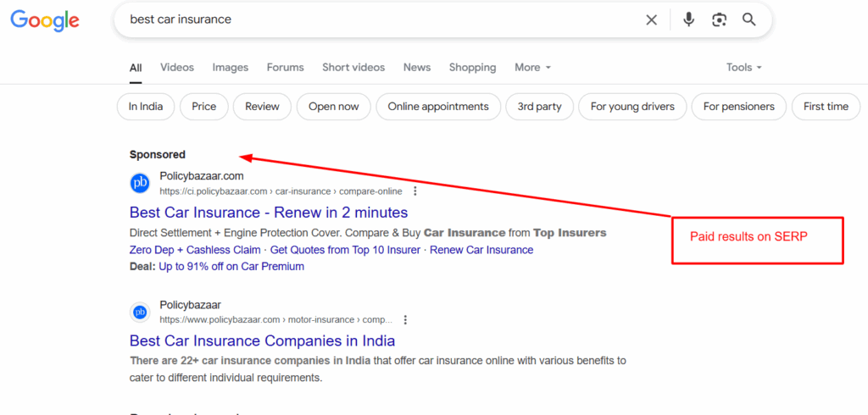Screen dimensions: 868x415
Task: Click the organic Policybazaar site name
Action: click(x=191, y=305)
